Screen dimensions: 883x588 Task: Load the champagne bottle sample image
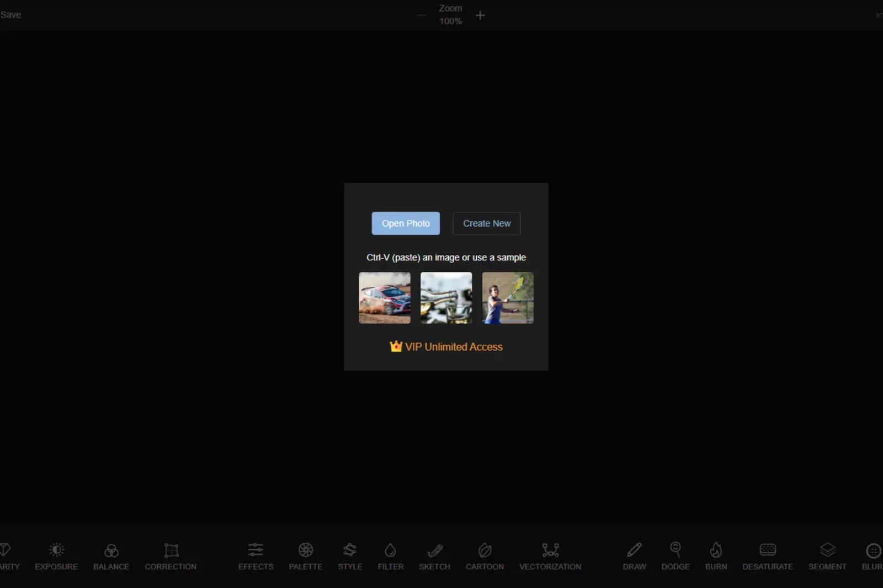click(446, 298)
